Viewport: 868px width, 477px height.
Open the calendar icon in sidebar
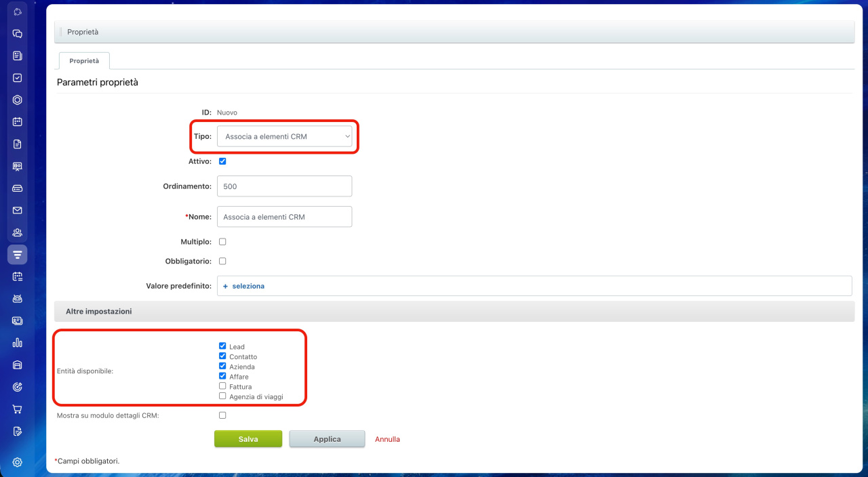pyautogui.click(x=18, y=122)
